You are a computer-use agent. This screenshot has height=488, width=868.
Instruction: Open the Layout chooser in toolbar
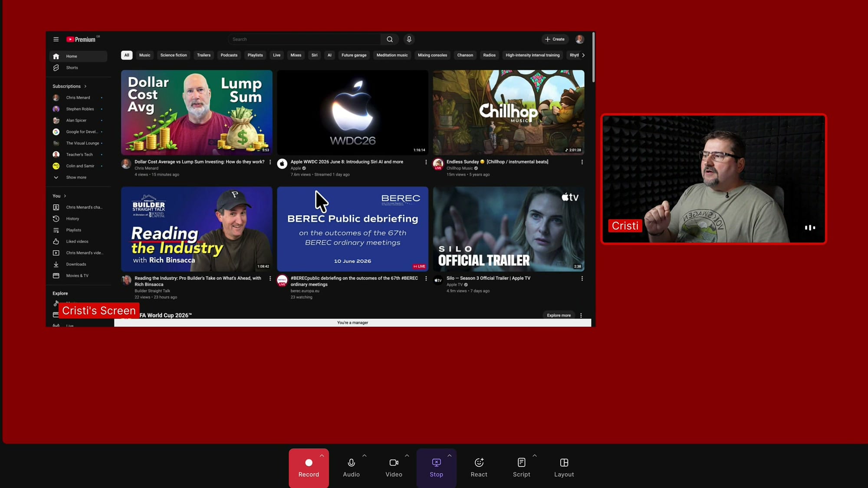(564, 468)
